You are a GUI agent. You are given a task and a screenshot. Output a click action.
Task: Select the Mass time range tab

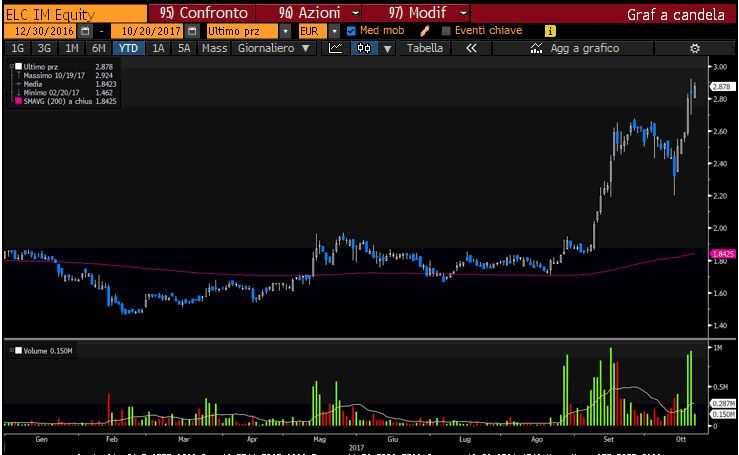click(214, 48)
